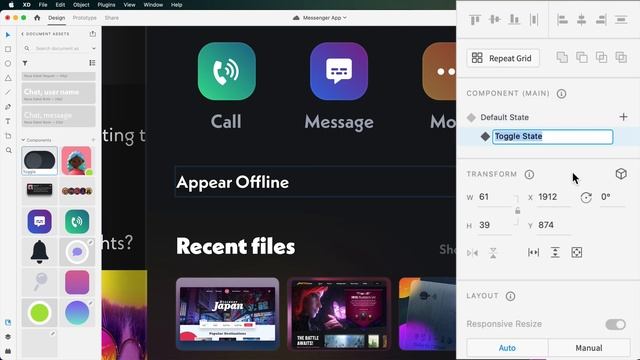The width and height of the screenshot is (640, 360).
Task: Click the share/export assets icon
Action: 93,33
